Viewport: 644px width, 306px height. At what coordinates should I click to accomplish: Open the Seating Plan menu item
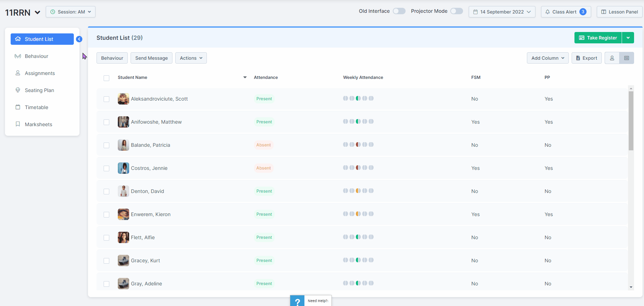point(39,90)
